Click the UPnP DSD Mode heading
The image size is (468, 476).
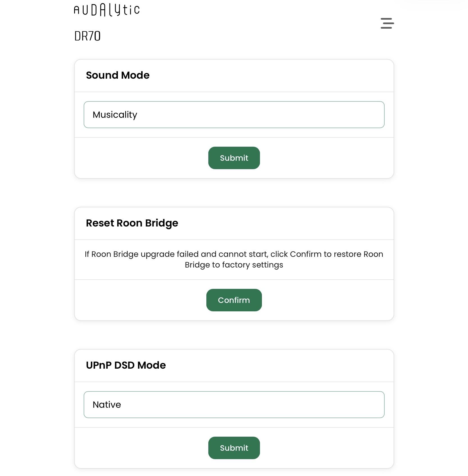[126, 365]
